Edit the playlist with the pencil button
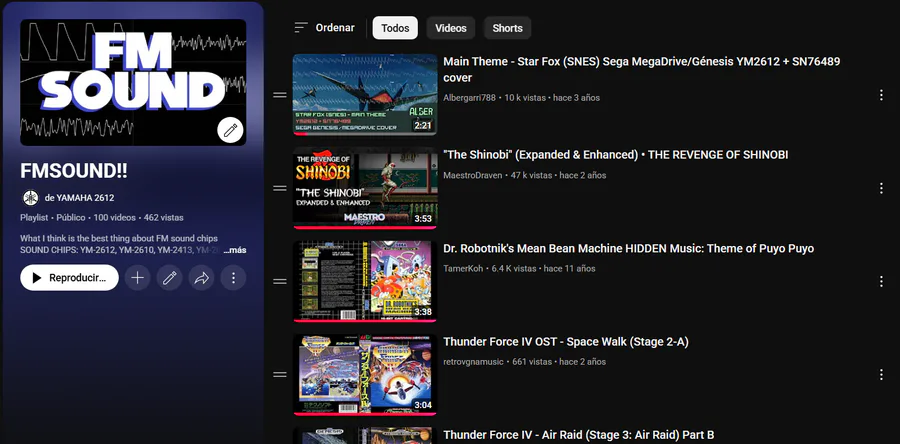The image size is (900, 444). (169, 278)
